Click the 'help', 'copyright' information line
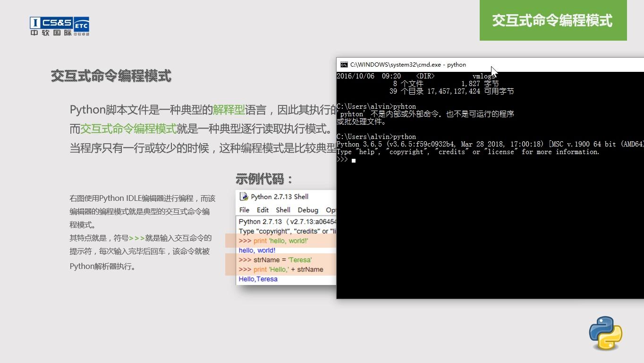This screenshot has height=363, width=644. point(468,152)
